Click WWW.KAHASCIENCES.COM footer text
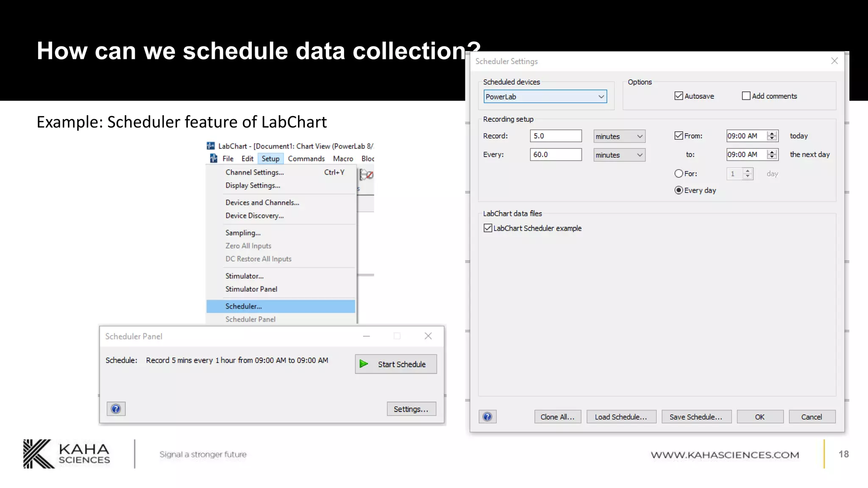This screenshot has width=868, height=488. (x=725, y=455)
